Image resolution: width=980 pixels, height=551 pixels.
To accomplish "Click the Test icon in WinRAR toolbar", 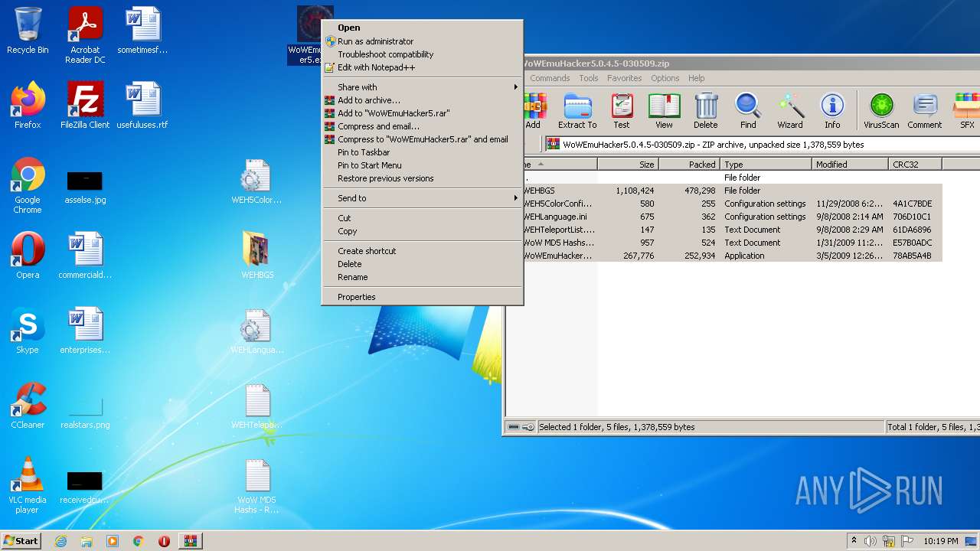I will coord(622,111).
